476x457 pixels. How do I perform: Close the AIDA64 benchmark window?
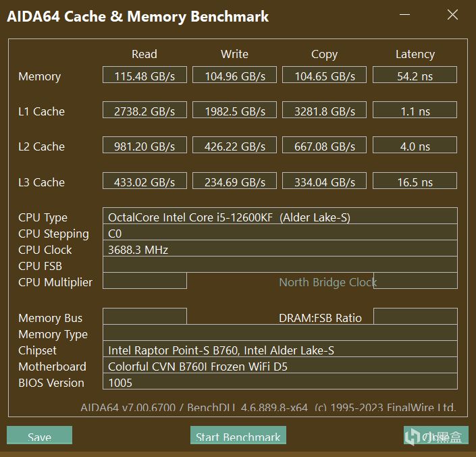click(452, 15)
